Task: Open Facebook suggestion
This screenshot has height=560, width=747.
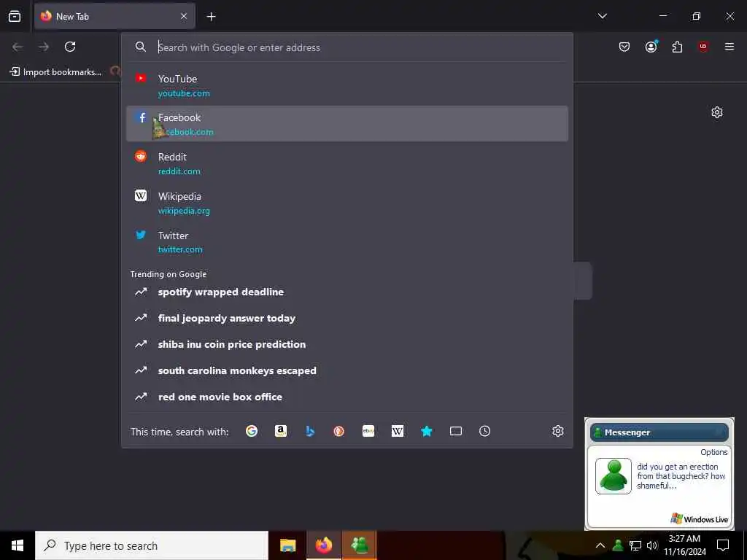Action: click(x=347, y=124)
